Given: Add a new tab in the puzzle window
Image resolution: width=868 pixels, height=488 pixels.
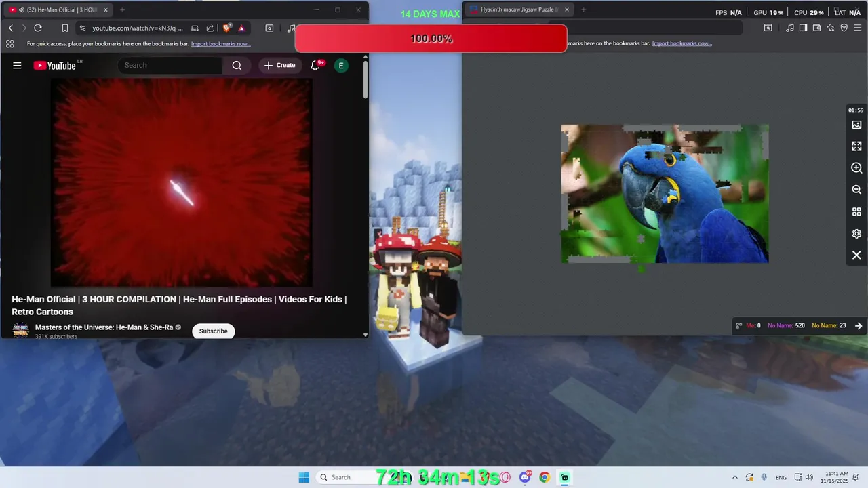Looking at the screenshot, I should coord(583,10).
